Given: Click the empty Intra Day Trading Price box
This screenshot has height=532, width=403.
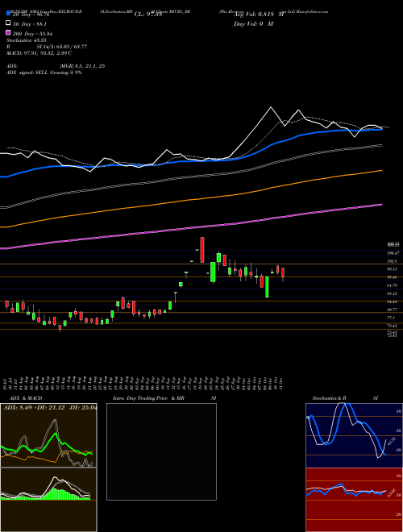Looking at the screenshot, I should pyautogui.click(x=161, y=451).
